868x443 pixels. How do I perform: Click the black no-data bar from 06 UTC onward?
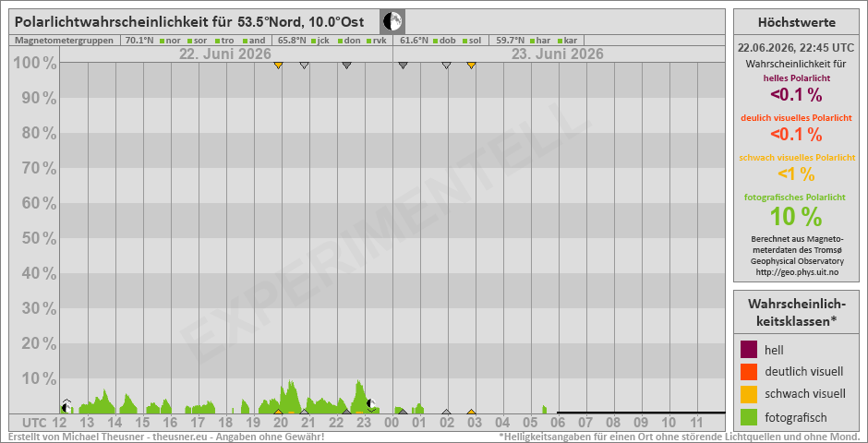pos(641,412)
